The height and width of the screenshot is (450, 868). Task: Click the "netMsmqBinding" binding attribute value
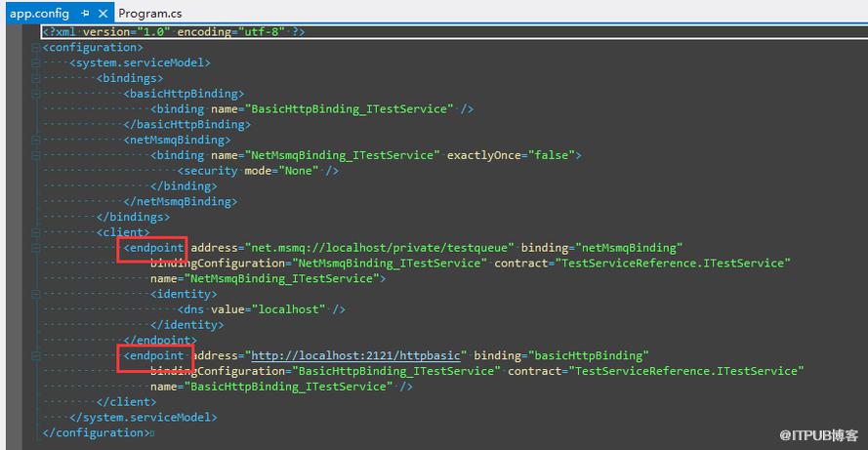pyautogui.click(x=629, y=247)
